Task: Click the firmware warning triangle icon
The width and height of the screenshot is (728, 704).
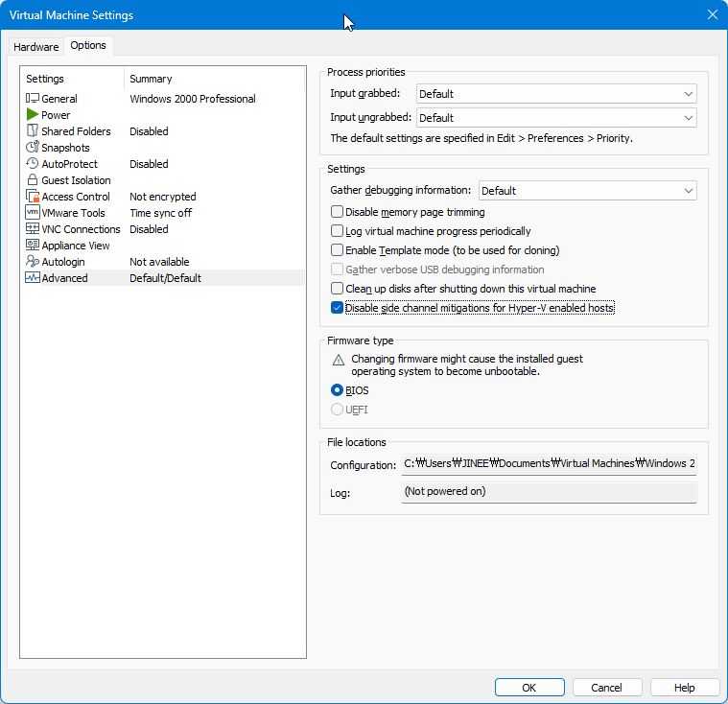Action: (339, 360)
